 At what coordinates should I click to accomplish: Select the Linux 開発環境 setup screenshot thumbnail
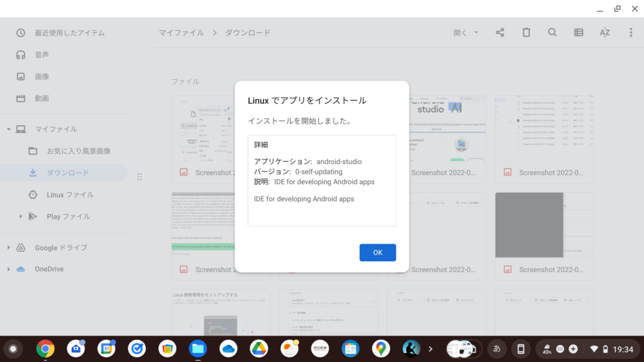pos(221,313)
